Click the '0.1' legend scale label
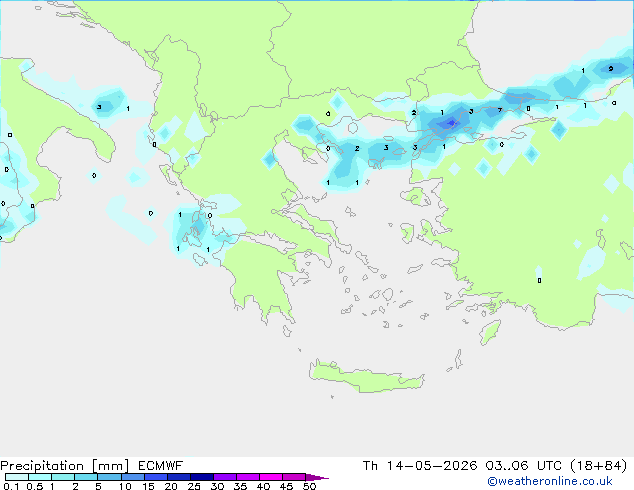This screenshot has width=634, height=490. click(x=11, y=486)
